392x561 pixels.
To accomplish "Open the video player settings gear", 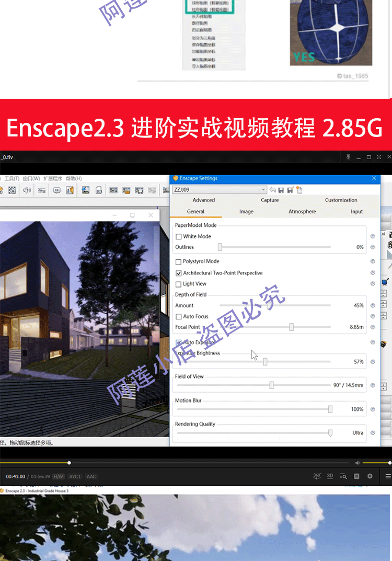I will [370, 476].
